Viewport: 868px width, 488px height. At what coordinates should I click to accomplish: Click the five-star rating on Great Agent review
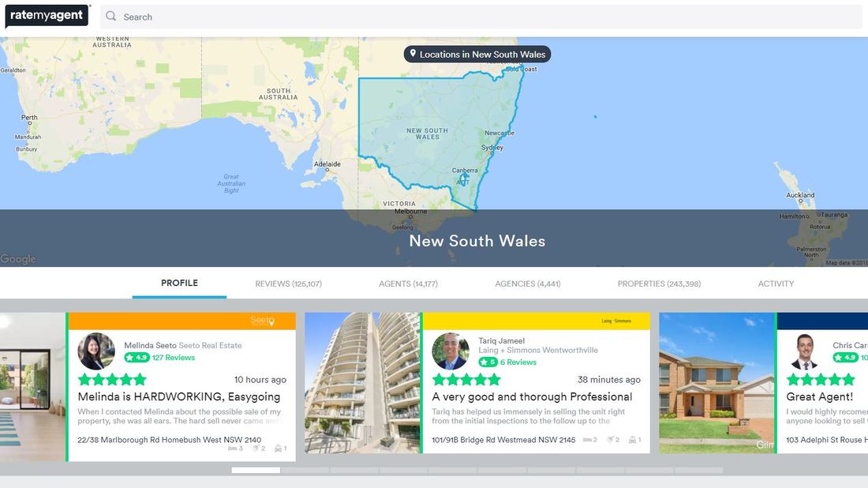point(821,380)
